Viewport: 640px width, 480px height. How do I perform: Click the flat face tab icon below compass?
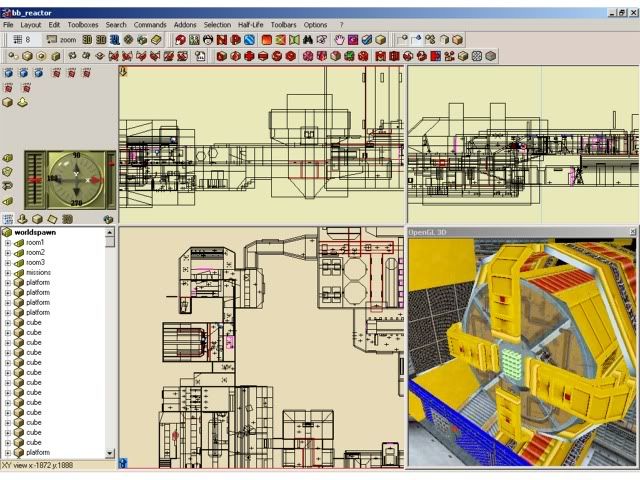pos(52,219)
